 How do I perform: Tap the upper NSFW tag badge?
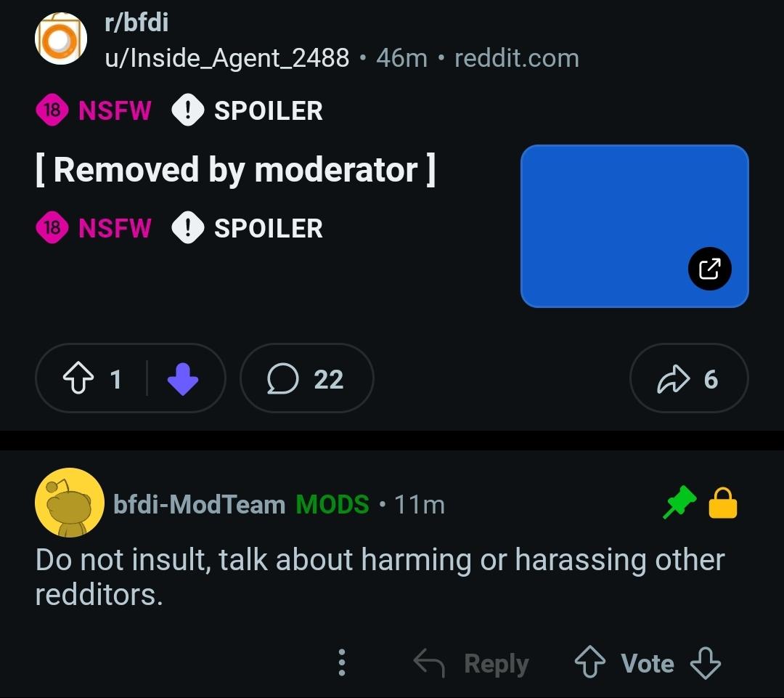click(94, 111)
